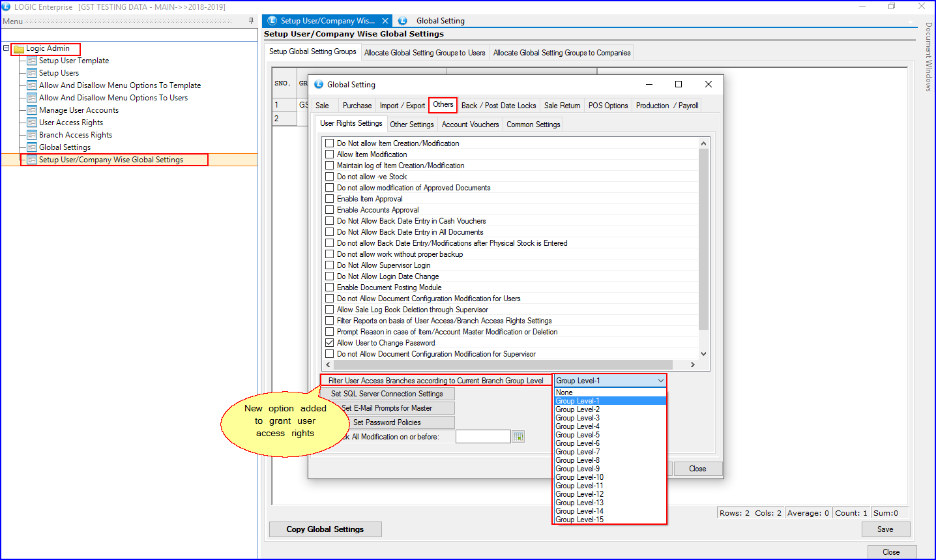Image resolution: width=936 pixels, height=560 pixels.
Task: Click the Logic Admin folder icon
Action: click(x=19, y=49)
